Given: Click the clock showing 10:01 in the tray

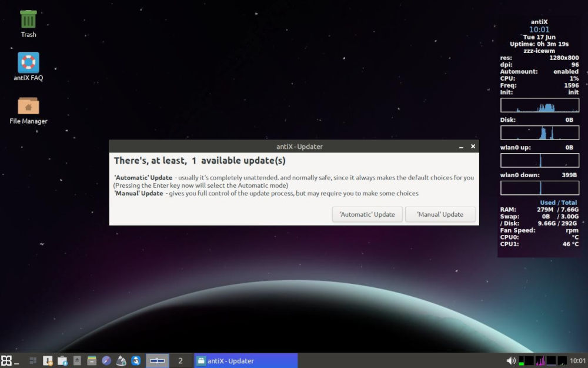Looking at the screenshot, I should pyautogui.click(x=577, y=360).
